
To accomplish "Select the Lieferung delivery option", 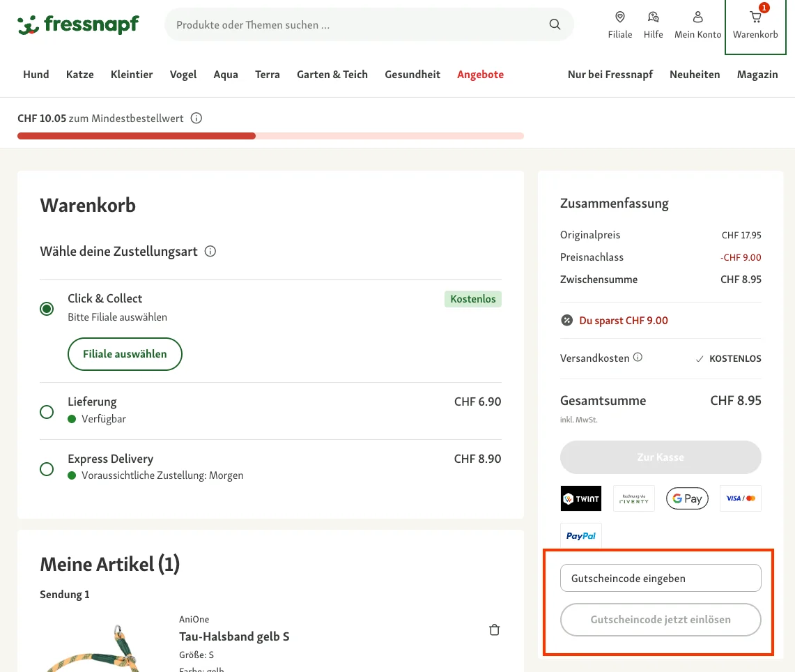I will pos(47,412).
